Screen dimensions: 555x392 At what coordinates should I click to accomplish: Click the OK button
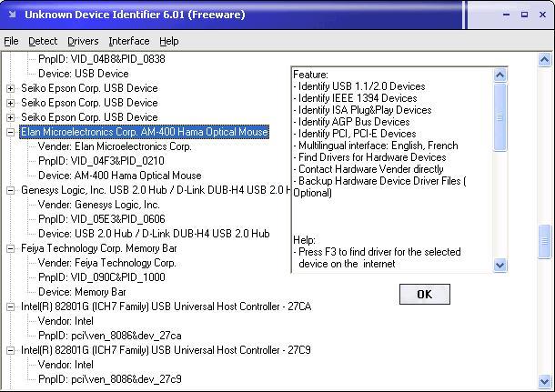[424, 294]
